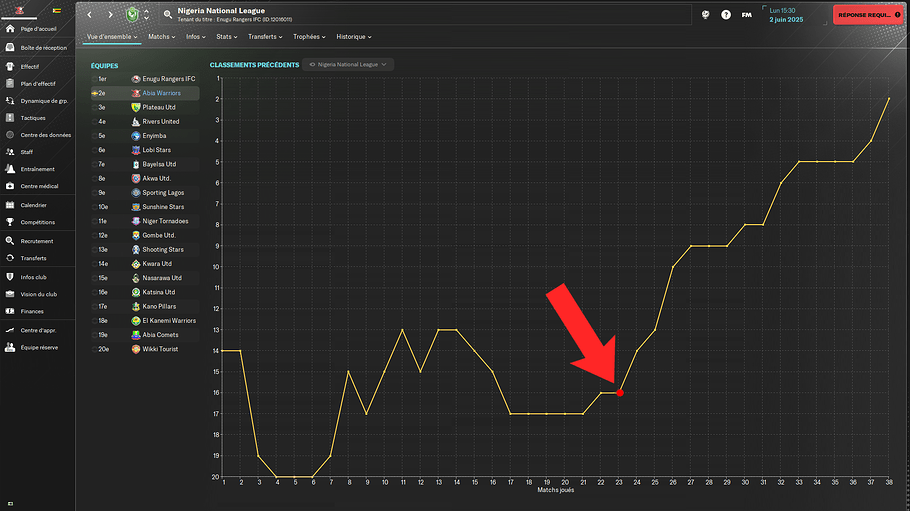910x511 pixels.
Task: Open the Nigeria National League graph dropdown
Action: click(x=348, y=64)
